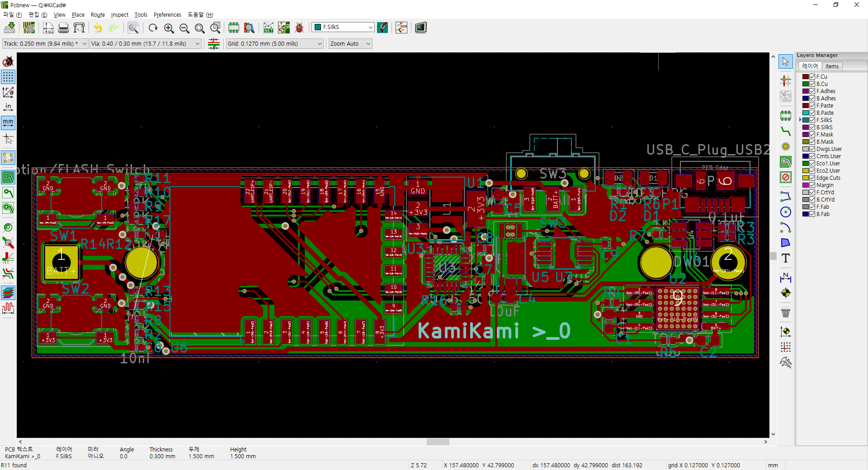
Task: Undo the last command
Action: (x=98, y=28)
